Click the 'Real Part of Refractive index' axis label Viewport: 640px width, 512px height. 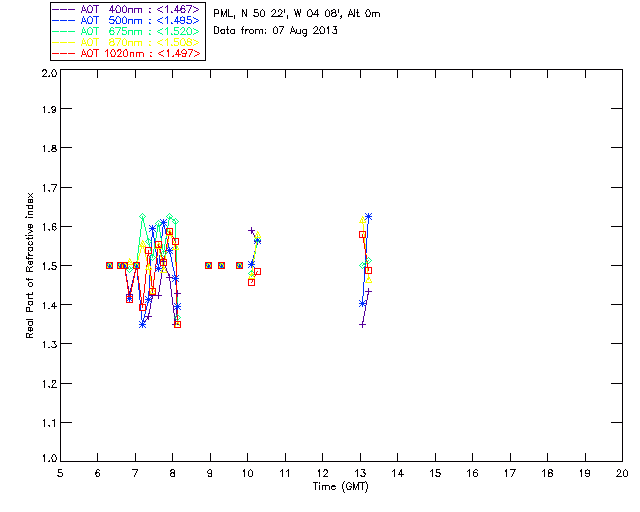click(x=29, y=265)
